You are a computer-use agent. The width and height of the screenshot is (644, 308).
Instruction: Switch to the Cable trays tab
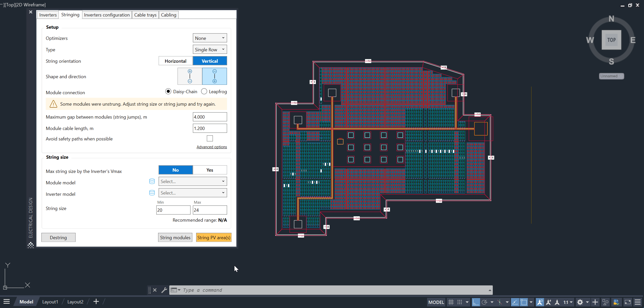[145, 15]
